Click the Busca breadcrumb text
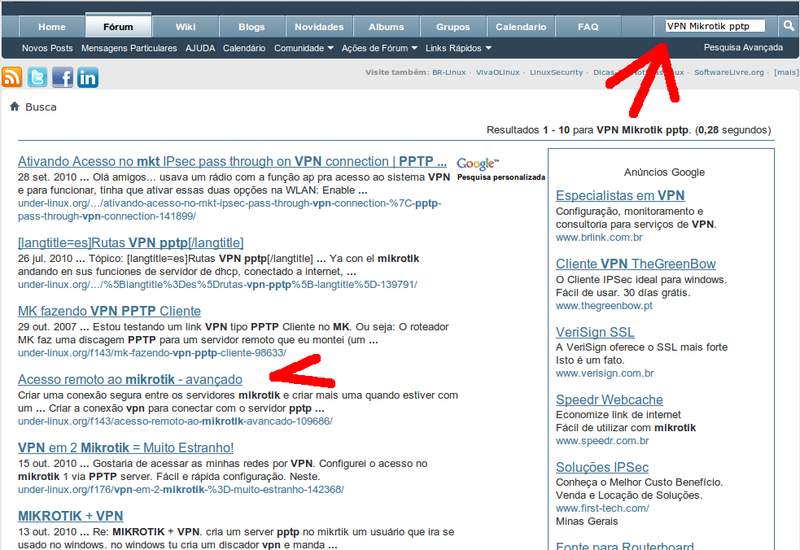The image size is (800, 550). click(x=41, y=107)
